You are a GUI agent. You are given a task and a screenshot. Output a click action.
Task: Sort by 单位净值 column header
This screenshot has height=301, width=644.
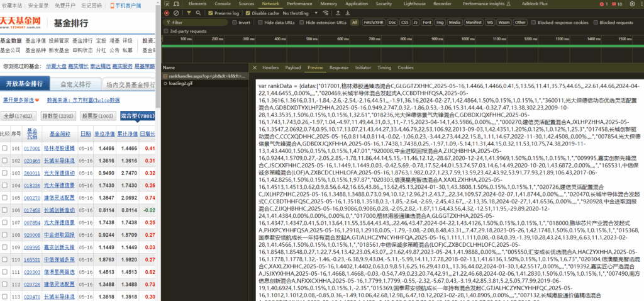coord(104,133)
